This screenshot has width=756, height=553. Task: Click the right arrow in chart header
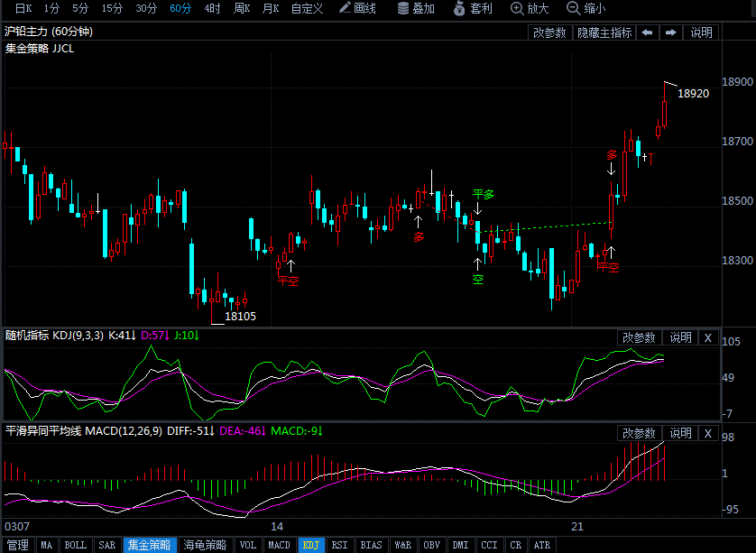[670, 32]
